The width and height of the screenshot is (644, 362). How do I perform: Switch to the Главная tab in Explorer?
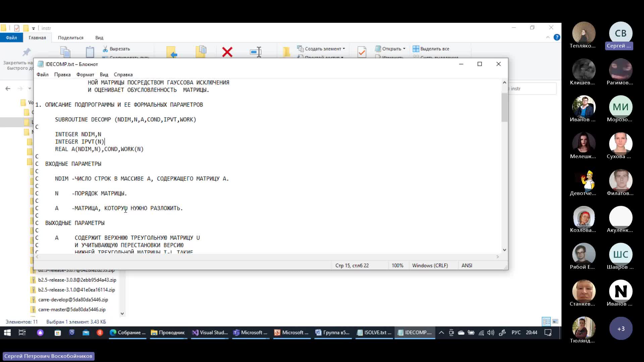[x=37, y=38]
